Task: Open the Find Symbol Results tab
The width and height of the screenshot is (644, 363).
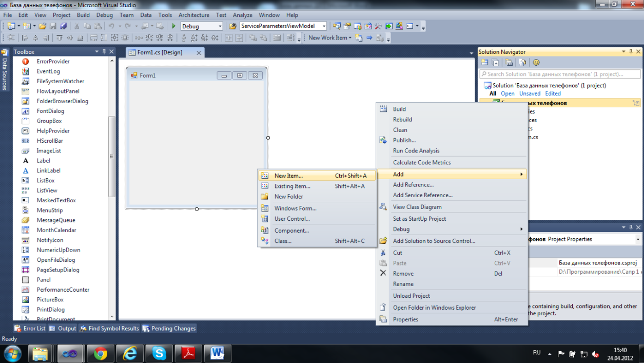Action: pos(109,329)
